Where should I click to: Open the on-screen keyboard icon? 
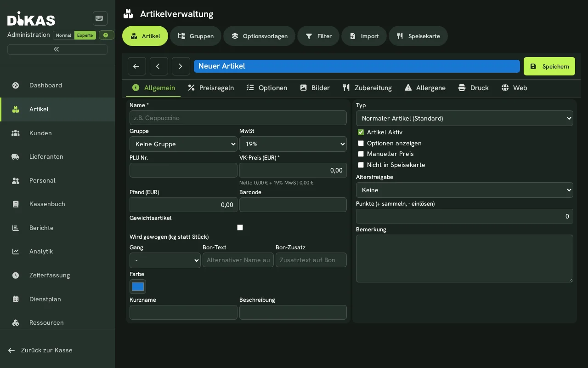[x=100, y=18]
